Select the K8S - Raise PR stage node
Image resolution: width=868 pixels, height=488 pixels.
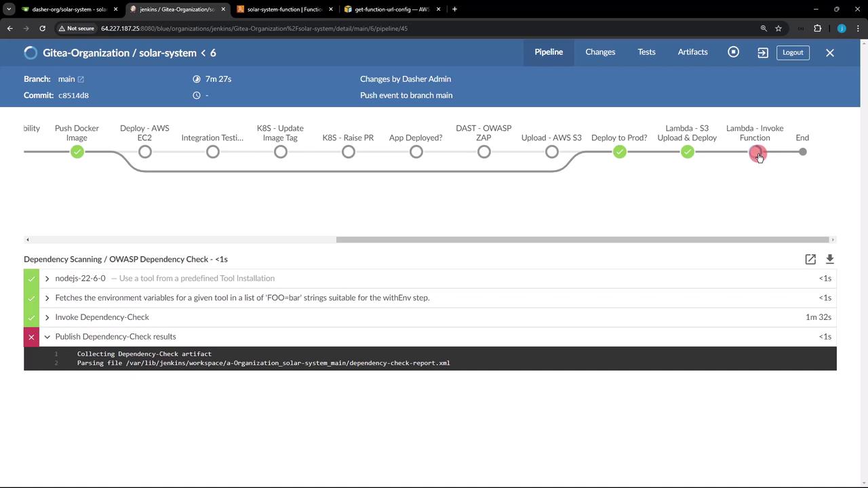pyautogui.click(x=349, y=152)
